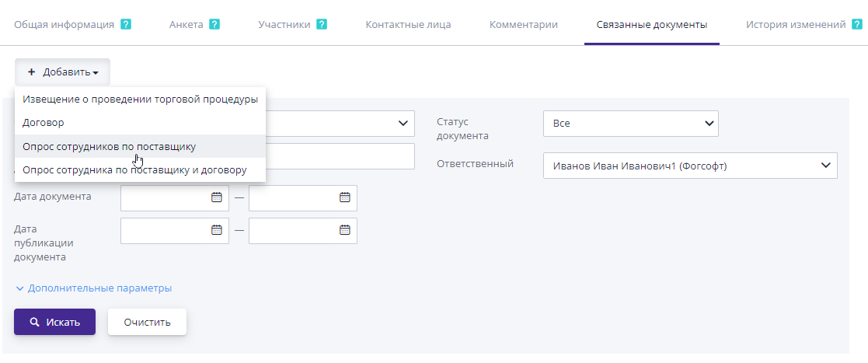Open calendar for Дата публикации start field
Image resolution: width=868 pixels, height=363 pixels.
coord(217,230)
